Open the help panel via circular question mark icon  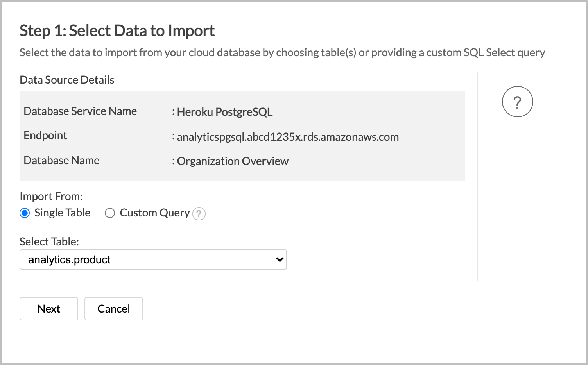pyautogui.click(x=517, y=102)
